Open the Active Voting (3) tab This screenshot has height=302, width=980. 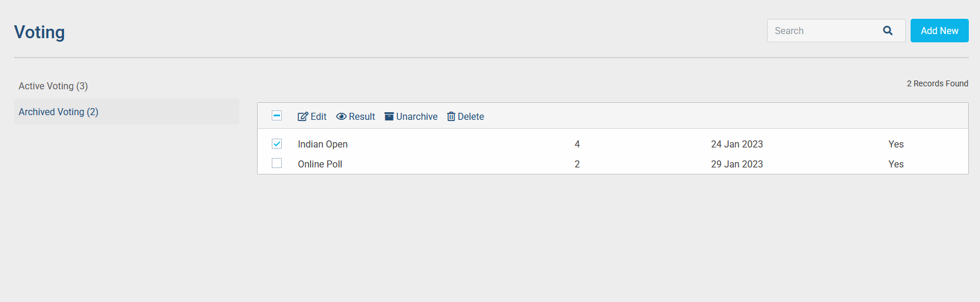53,86
